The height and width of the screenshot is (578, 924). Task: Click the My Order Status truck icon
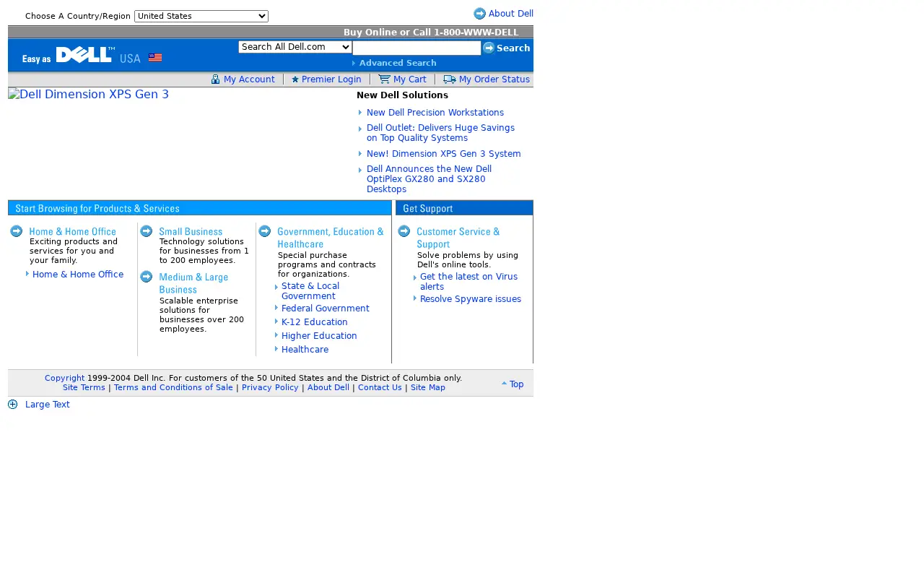pos(450,79)
